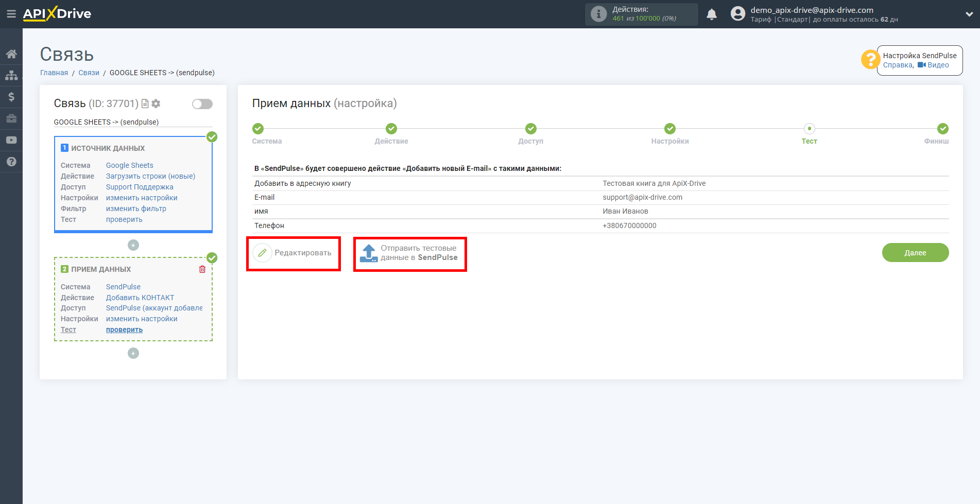
Task: Open the video tutorials sidebar icon
Action: (11, 140)
